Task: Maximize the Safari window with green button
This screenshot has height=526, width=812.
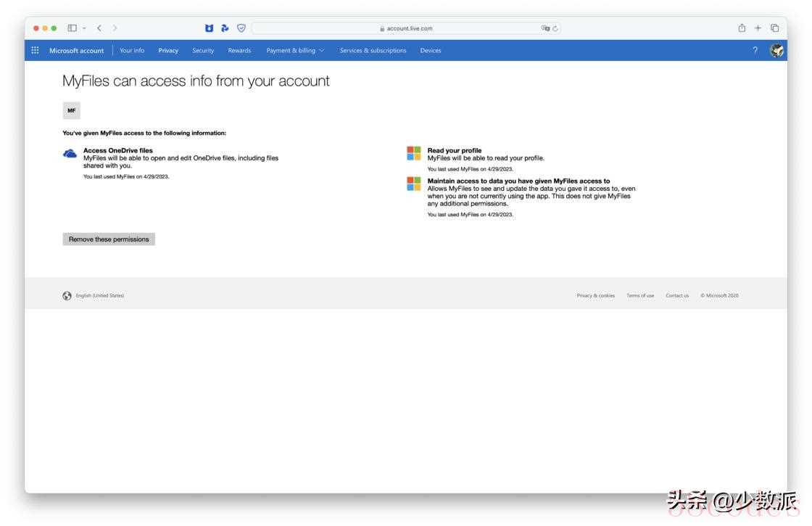Action: [x=54, y=28]
